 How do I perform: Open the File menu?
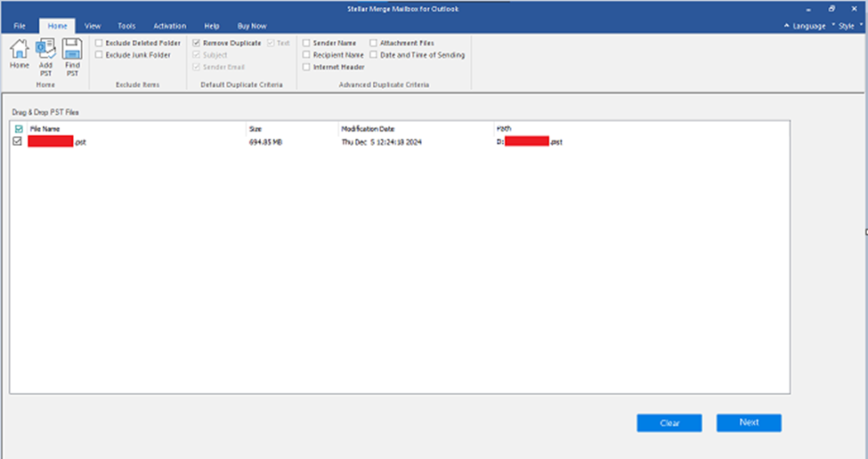[20, 26]
